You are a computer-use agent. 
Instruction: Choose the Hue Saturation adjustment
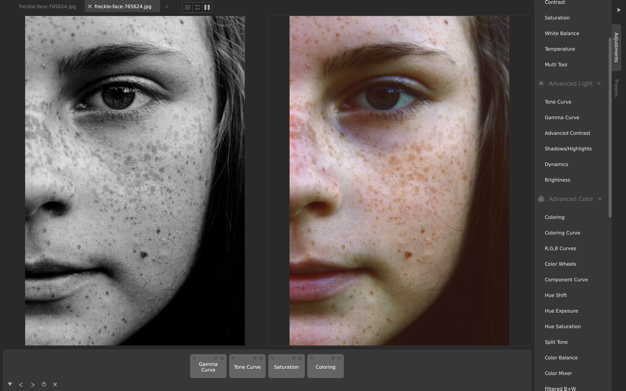click(x=563, y=326)
